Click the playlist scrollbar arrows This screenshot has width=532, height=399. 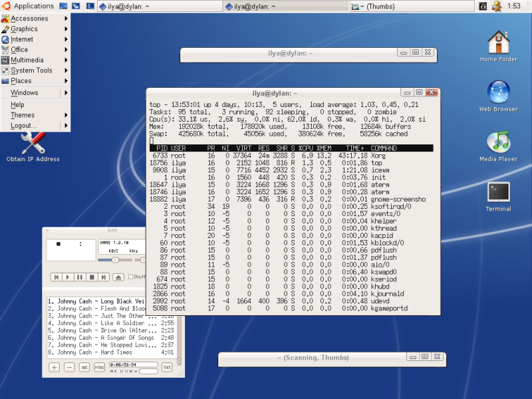[x=179, y=362]
